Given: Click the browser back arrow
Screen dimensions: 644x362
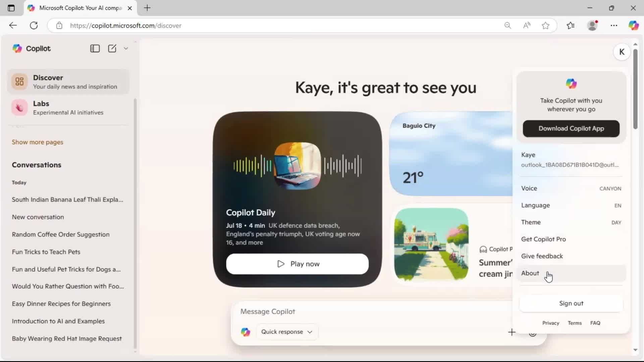Looking at the screenshot, I should click(13, 25).
